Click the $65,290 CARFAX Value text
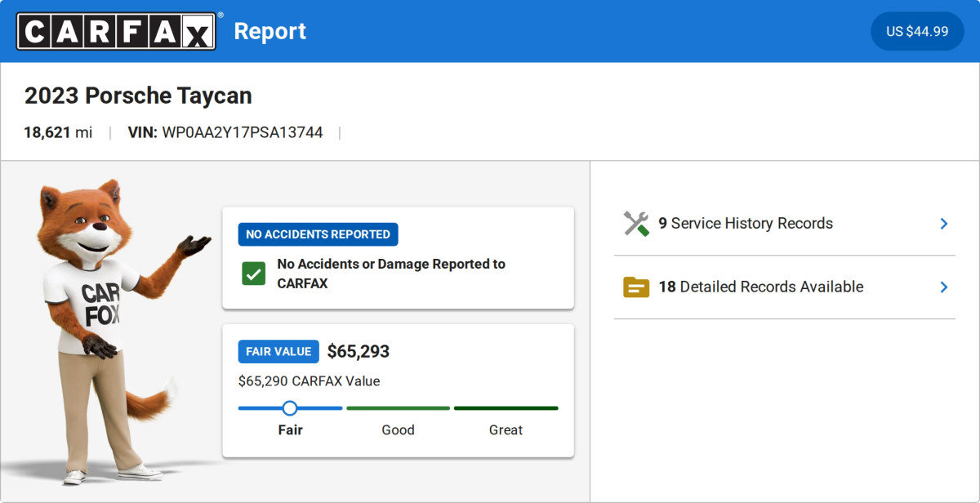Viewport: 980px width, 503px height. 309,381
